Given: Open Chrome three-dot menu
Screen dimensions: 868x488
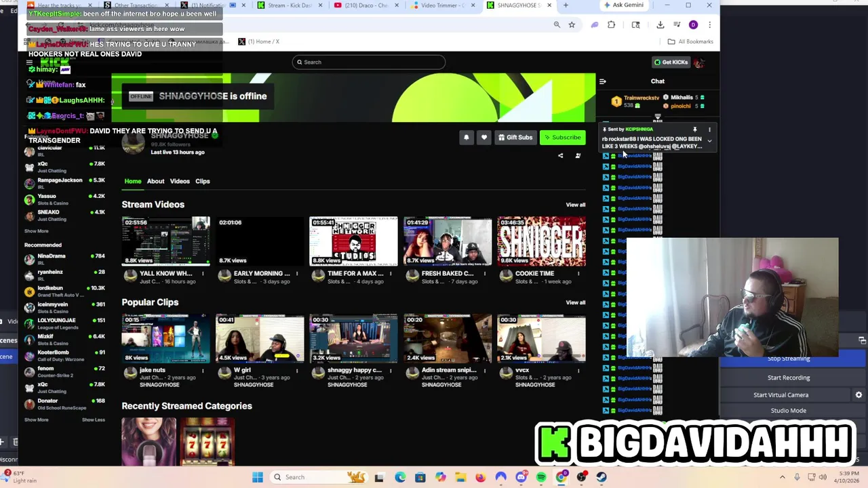Looking at the screenshot, I should tap(709, 25).
